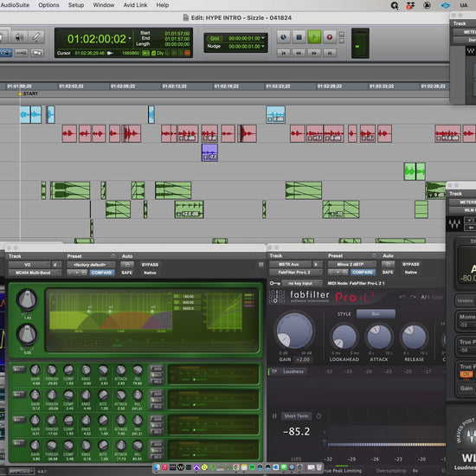Open the main counter format dropdown arrow

130,38
